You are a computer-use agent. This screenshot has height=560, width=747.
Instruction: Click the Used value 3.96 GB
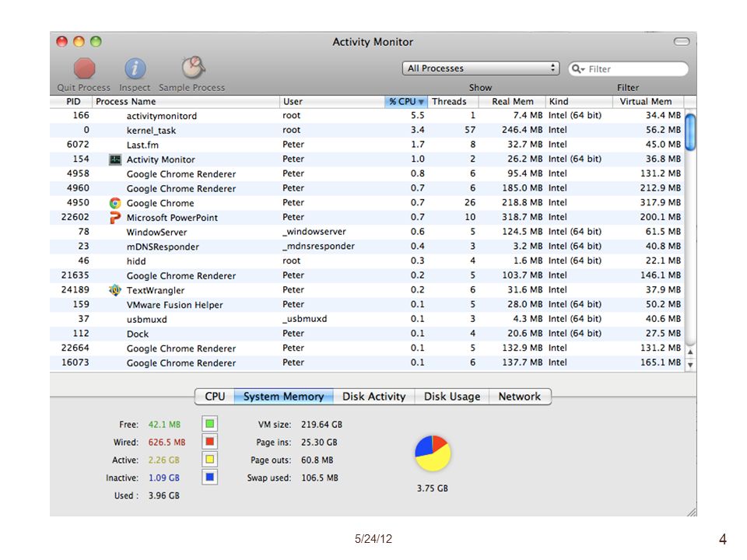coord(164,495)
